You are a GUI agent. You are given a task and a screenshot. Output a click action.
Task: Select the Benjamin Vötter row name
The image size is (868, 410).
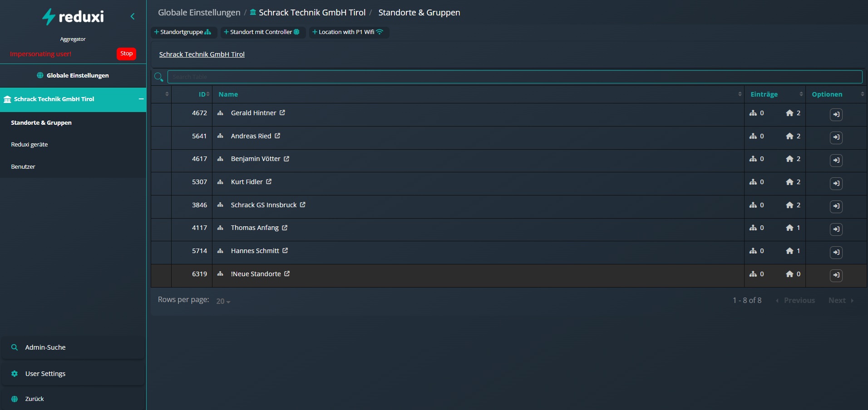tap(256, 159)
